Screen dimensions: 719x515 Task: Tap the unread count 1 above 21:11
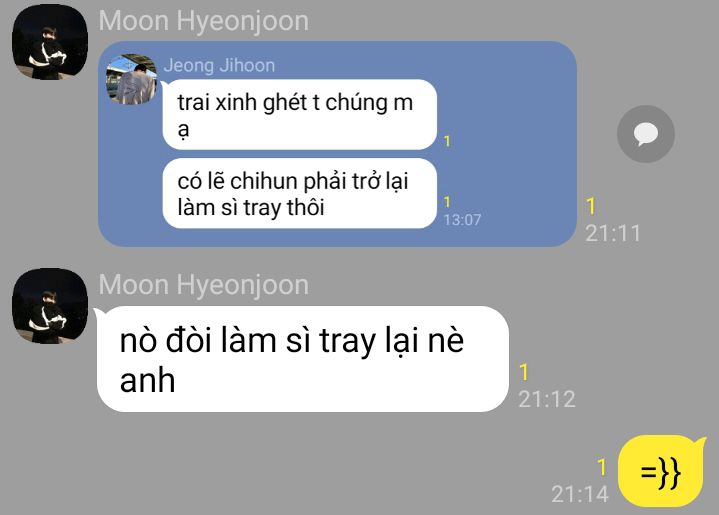(x=591, y=206)
